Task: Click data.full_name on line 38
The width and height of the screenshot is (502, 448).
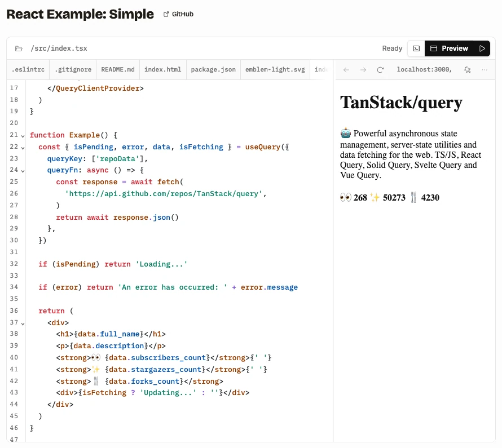Action: tap(108, 334)
